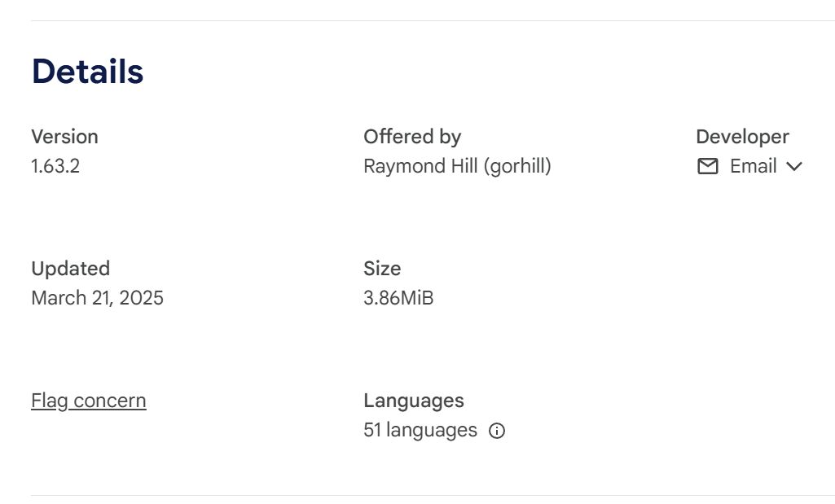Click the Languages label
The image size is (835, 504).
click(x=413, y=401)
